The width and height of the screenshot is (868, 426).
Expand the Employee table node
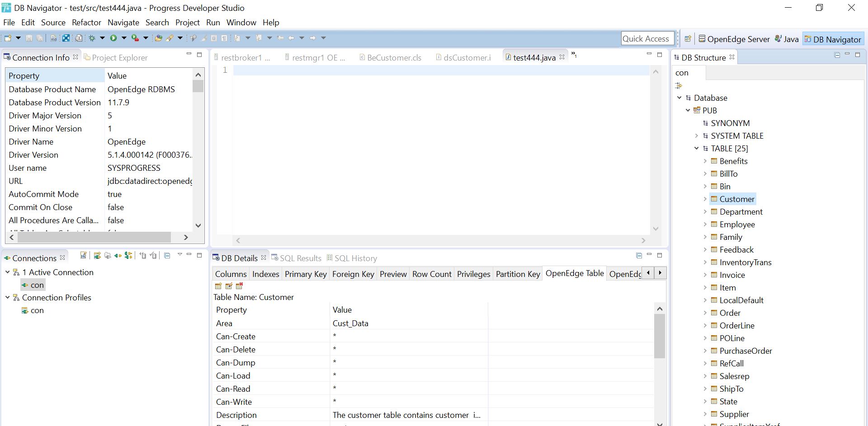click(705, 224)
